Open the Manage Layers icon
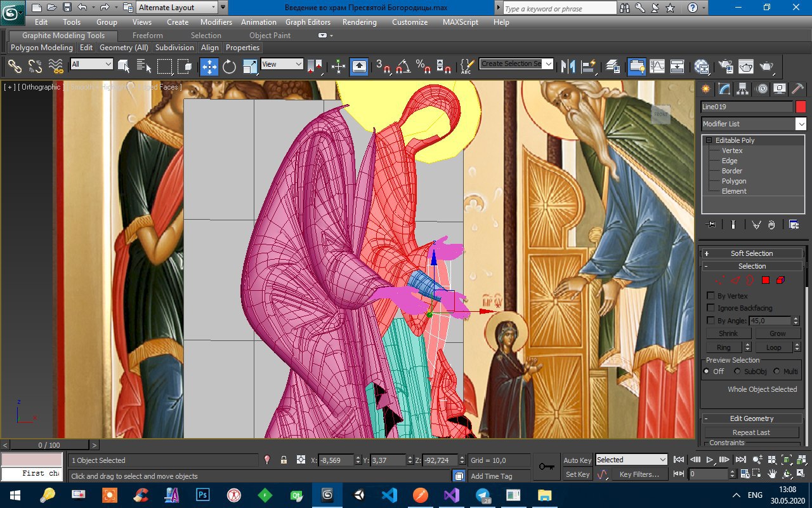The image size is (812, 508). 613,65
